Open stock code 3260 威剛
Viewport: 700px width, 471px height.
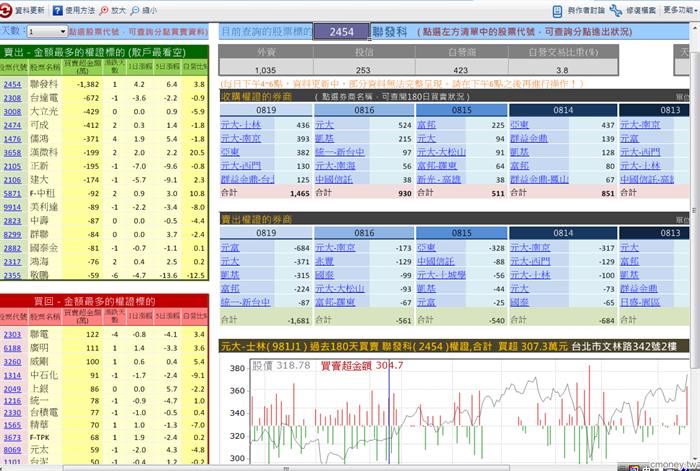(12, 362)
